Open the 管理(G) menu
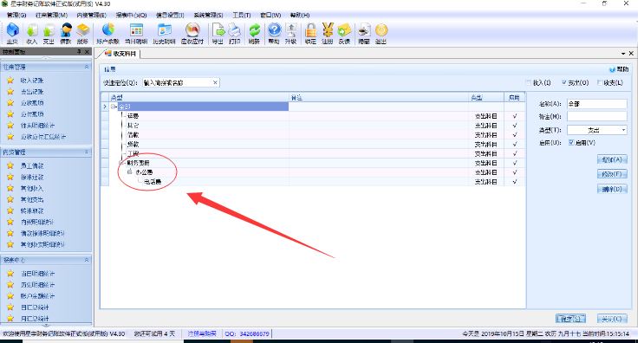 [x=16, y=16]
